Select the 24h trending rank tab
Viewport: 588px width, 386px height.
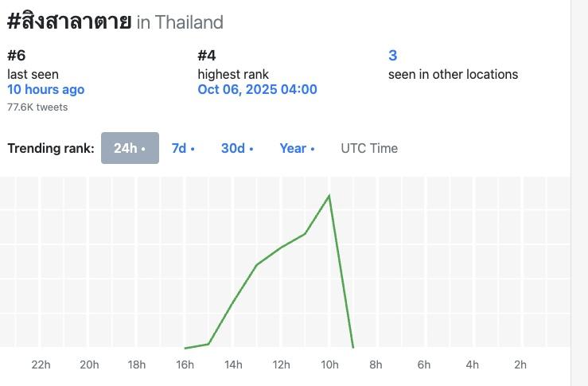(130, 148)
